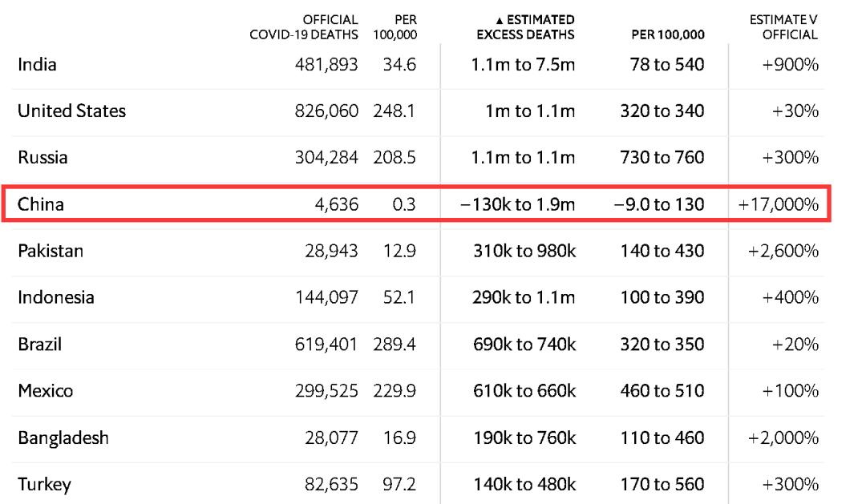Click Brazil's 289.4 per 100,000 figure
866x504 pixels.
(x=395, y=345)
